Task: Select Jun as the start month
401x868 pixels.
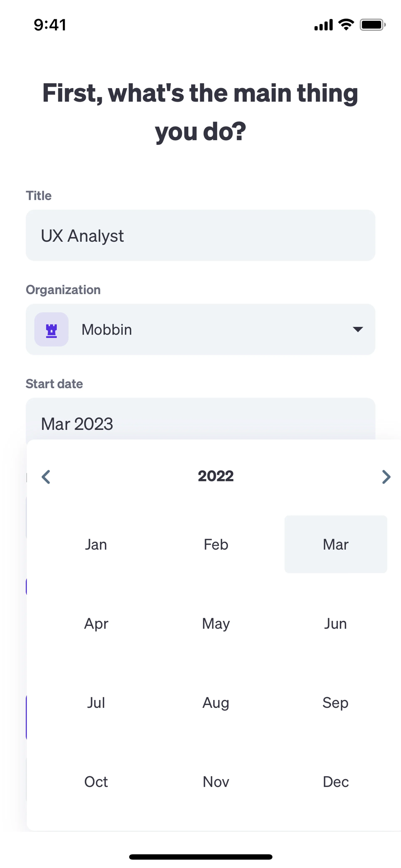Action: (336, 624)
